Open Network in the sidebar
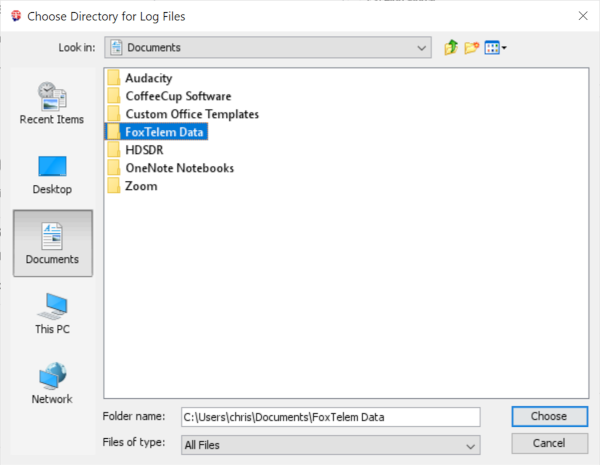 [x=52, y=383]
